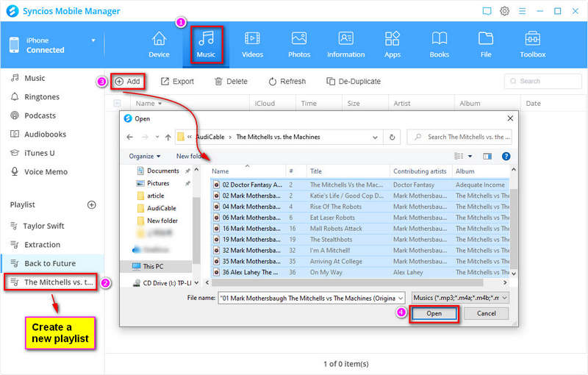Select Pictures in the navigation pane
Viewport: 588px width, 375px height.
tap(158, 183)
